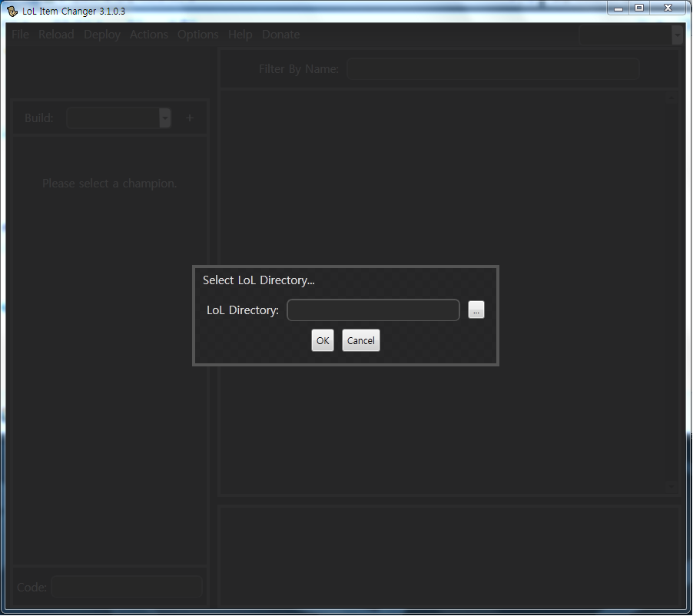Expand the top-right champion dropdown arrow

tap(677, 35)
